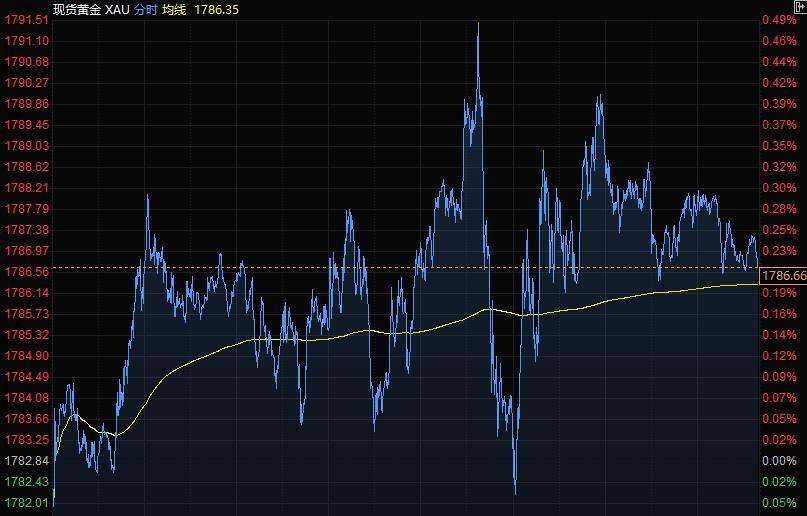This screenshot has width=807, height=516.
Task: Click the 均线 average line label
Action: click(x=174, y=9)
